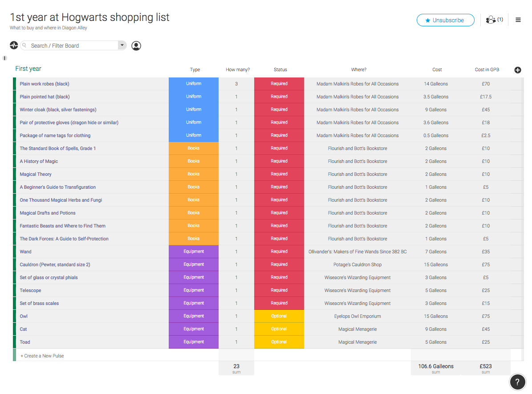
Task: Click the Cost in GPB column header
Action: 487,69
